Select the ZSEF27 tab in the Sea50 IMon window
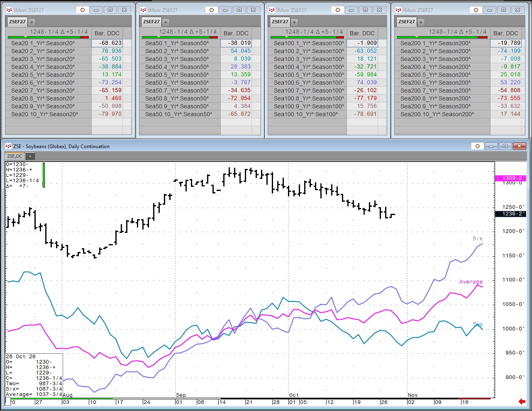 (151, 22)
